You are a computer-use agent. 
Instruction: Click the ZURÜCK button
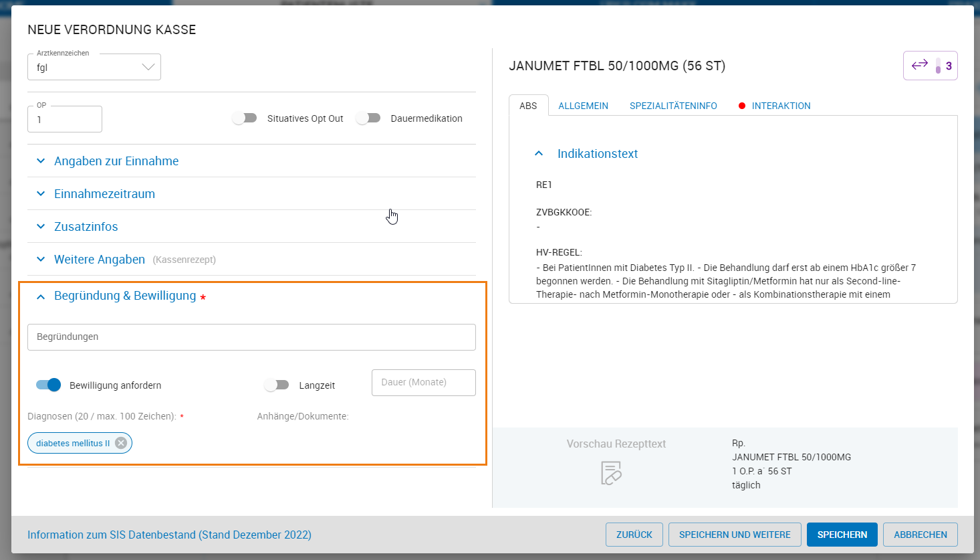point(634,535)
